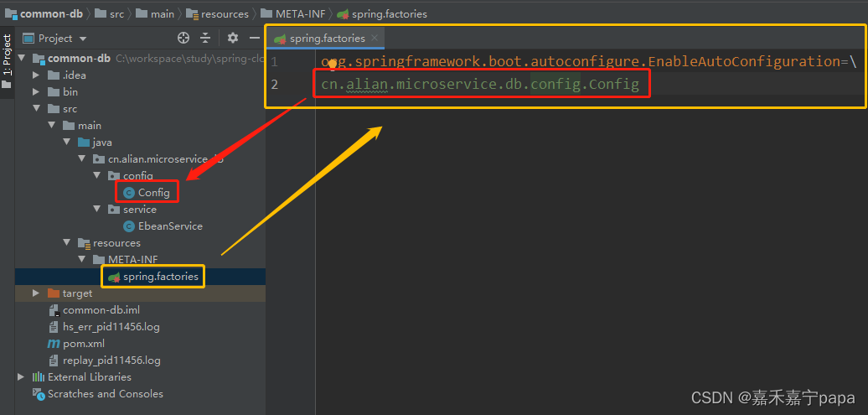Click the EbeanService class icon
This screenshot has height=415, width=868.
coord(129,226)
